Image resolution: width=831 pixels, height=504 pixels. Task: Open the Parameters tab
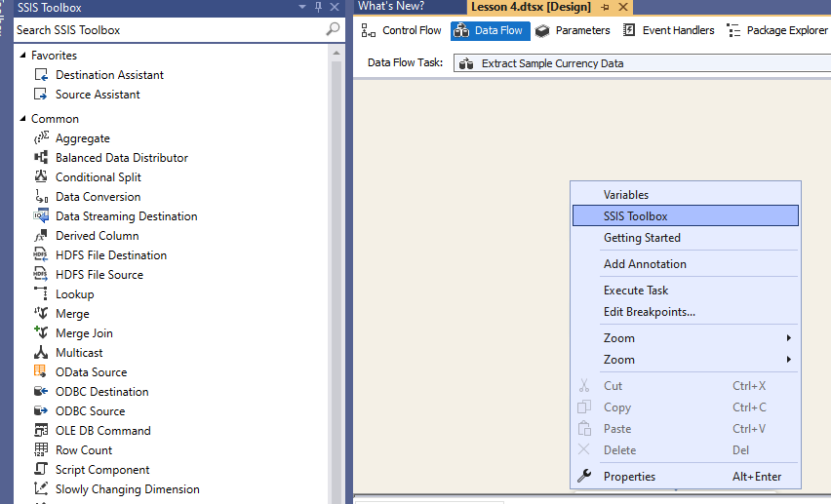[x=573, y=30]
